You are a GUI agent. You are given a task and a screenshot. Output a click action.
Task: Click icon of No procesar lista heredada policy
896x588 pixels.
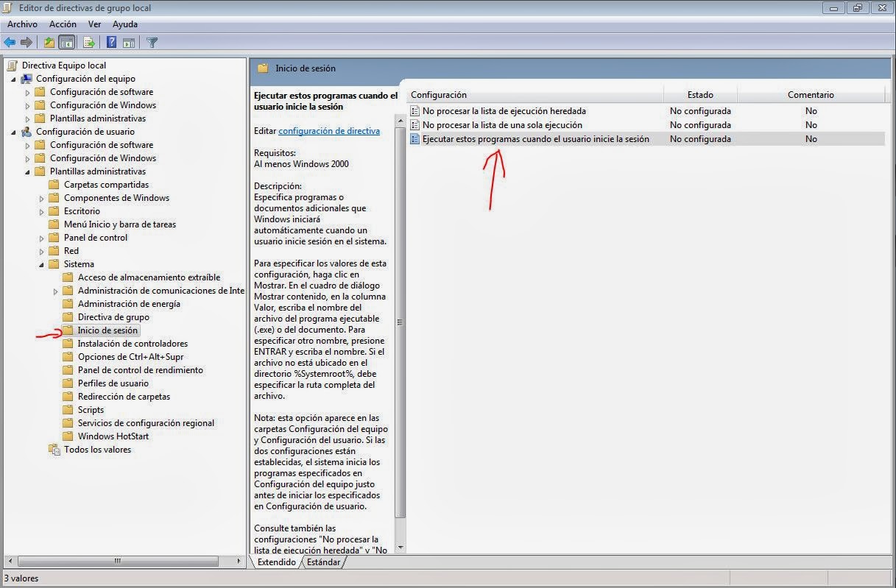pos(415,111)
